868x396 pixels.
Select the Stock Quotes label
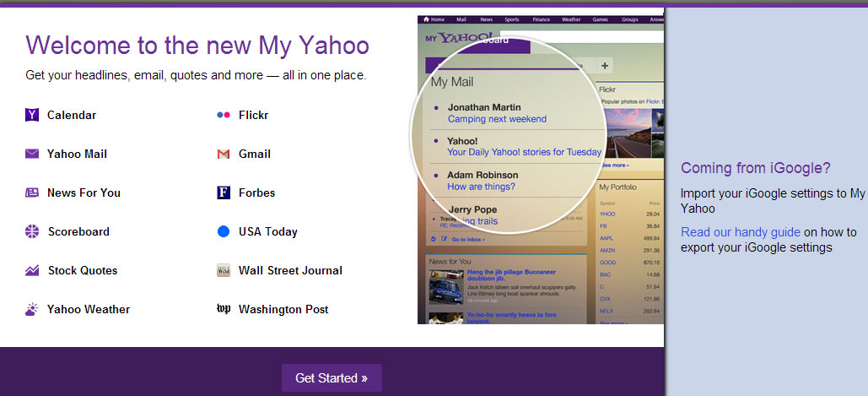[x=83, y=270]
